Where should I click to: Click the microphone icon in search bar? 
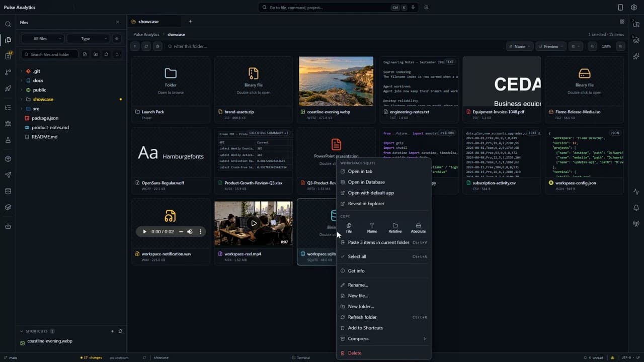pos(413,8)
